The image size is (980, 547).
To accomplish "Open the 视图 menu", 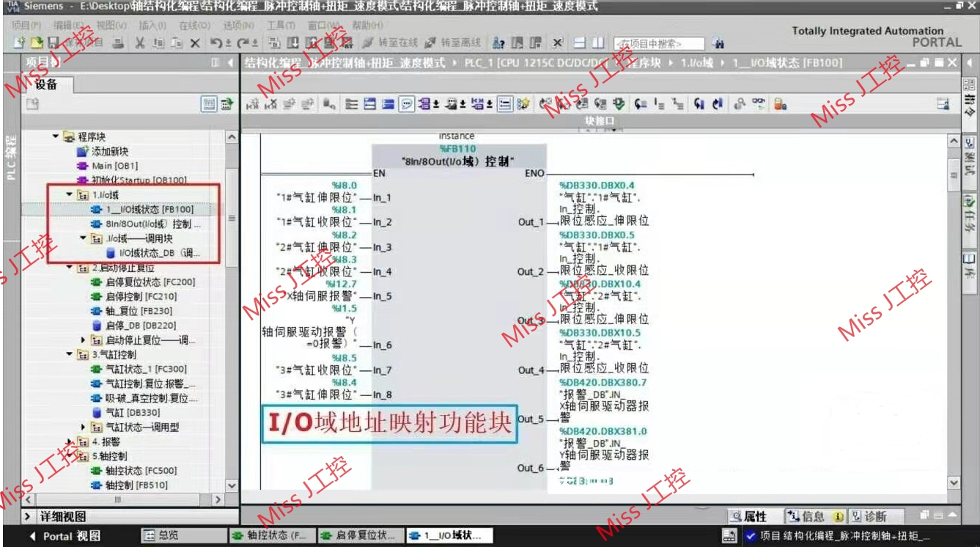I will click(x=110, y=26).
